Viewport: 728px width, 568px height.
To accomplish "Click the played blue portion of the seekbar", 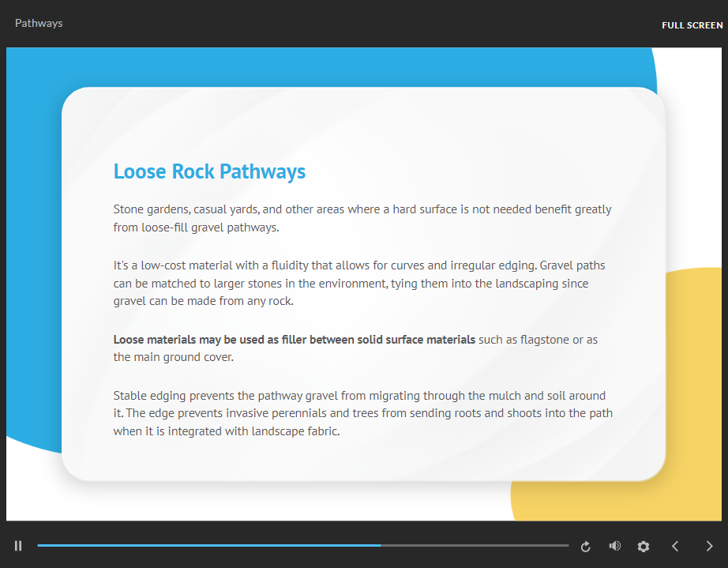I will tap(205, 546).
